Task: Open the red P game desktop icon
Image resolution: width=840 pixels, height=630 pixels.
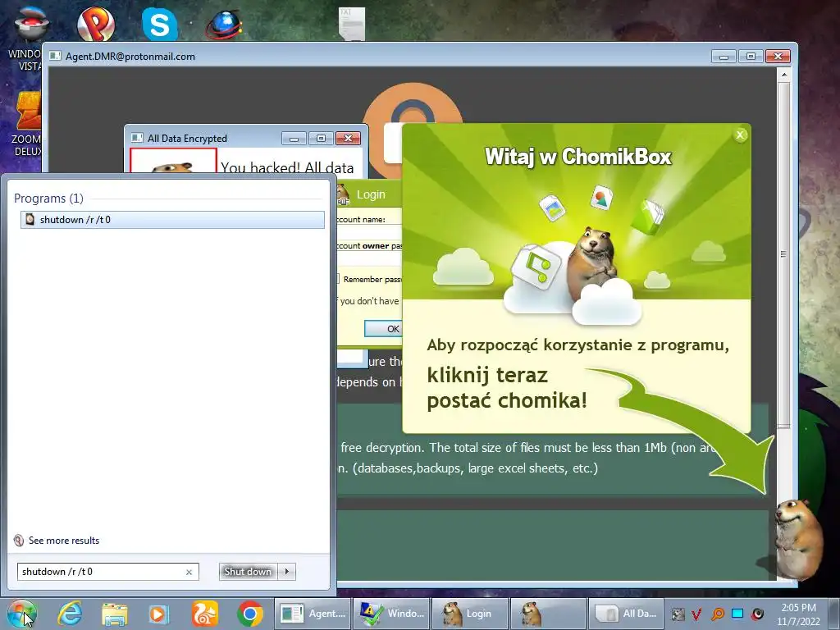Action: 96,24
